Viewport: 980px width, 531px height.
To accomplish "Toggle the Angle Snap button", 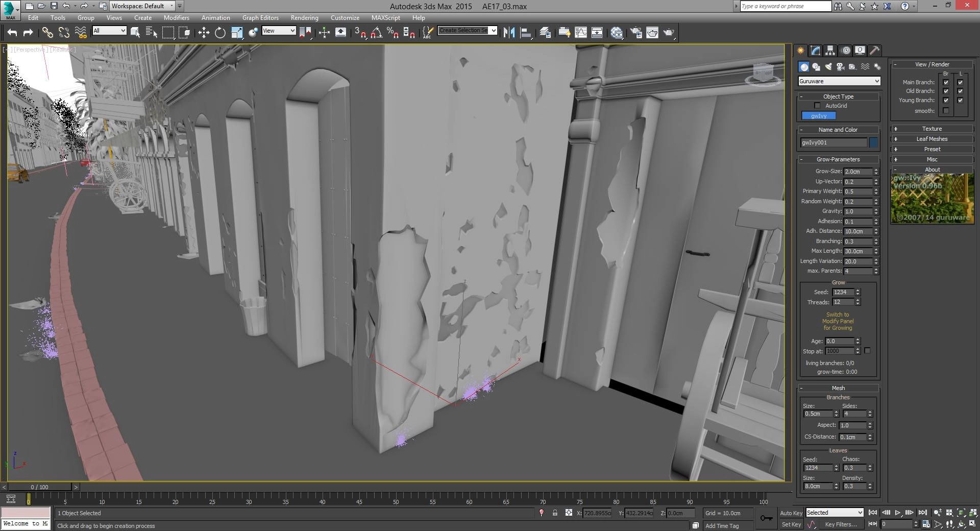I will pyautogui.click(x=376, y=33).
